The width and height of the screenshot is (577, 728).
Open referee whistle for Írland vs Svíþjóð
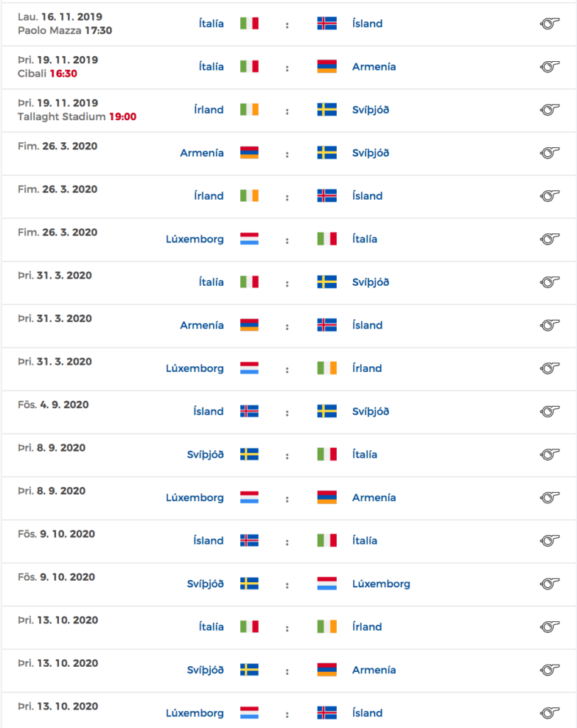(x=549, y=109)
